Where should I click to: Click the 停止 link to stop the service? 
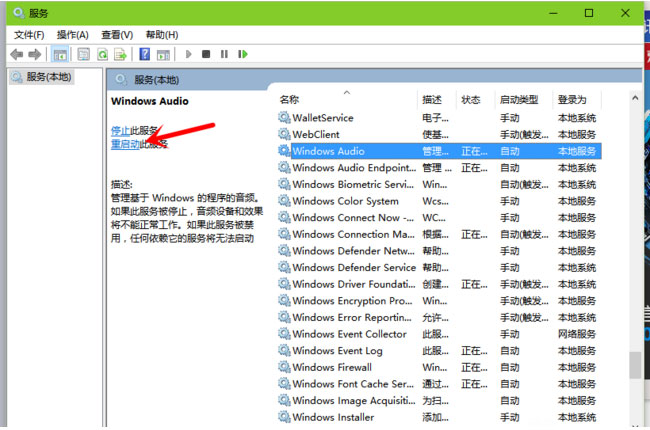point(121,131)
